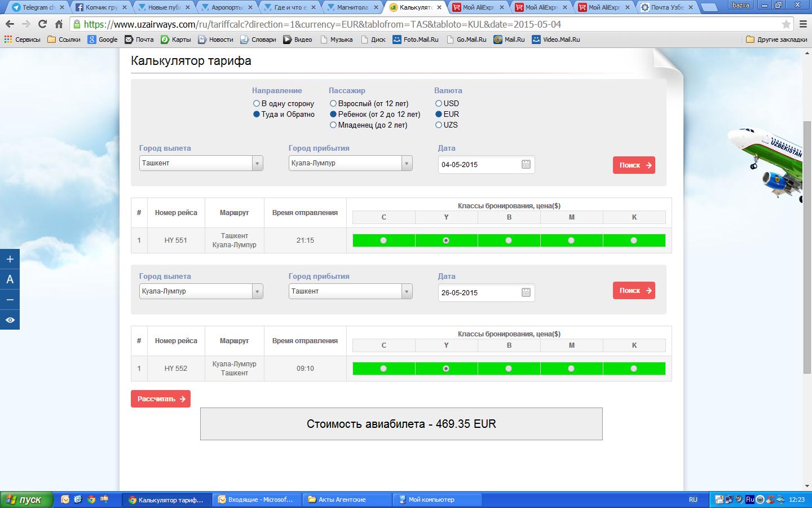Viewport: 812px width, 508px height.
Task: Choose 'Взрослый (от 12 лет)' passenger type
Action: pyautogui.click(x=333, y=104)
